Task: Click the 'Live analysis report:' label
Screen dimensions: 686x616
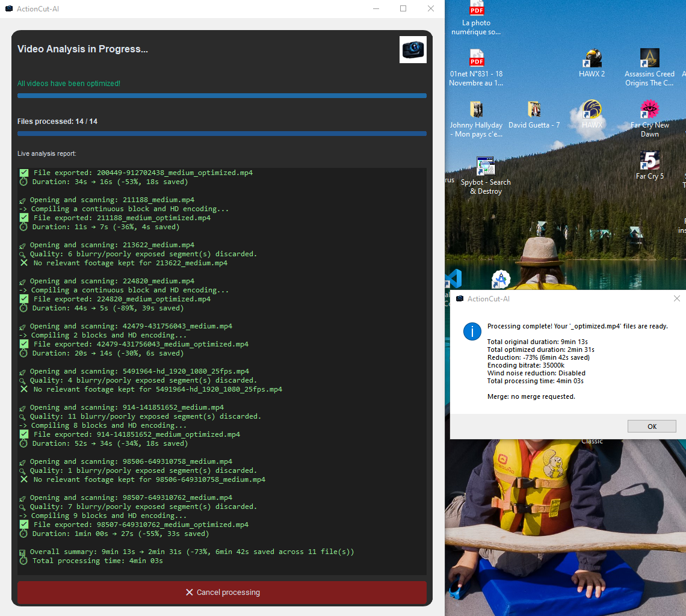Action: pos(47,153)
